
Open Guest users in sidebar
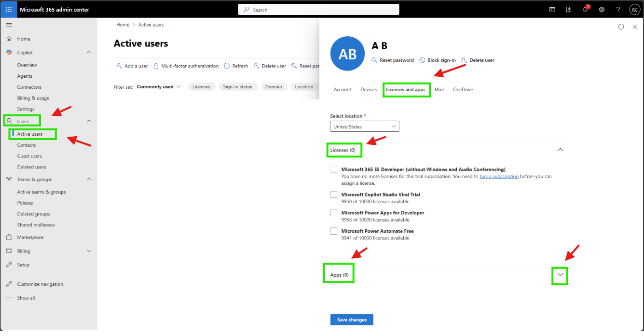coord(29,156)
